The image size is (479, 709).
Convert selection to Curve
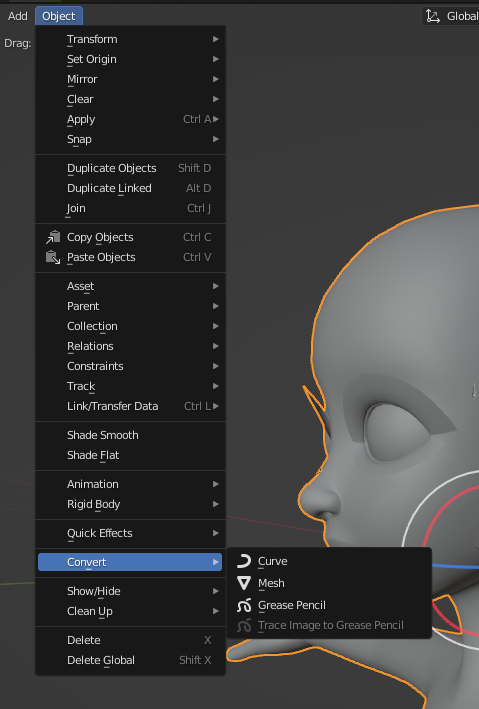329,561
